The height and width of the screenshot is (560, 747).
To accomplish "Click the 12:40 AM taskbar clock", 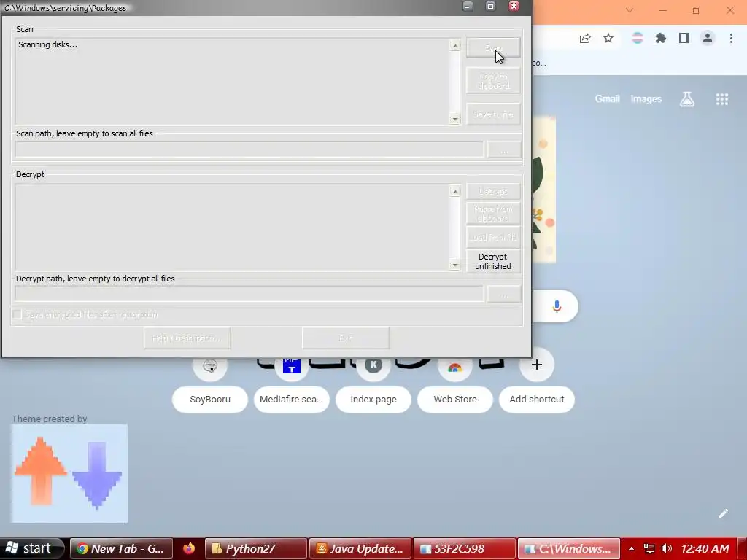I will [705, 548].
